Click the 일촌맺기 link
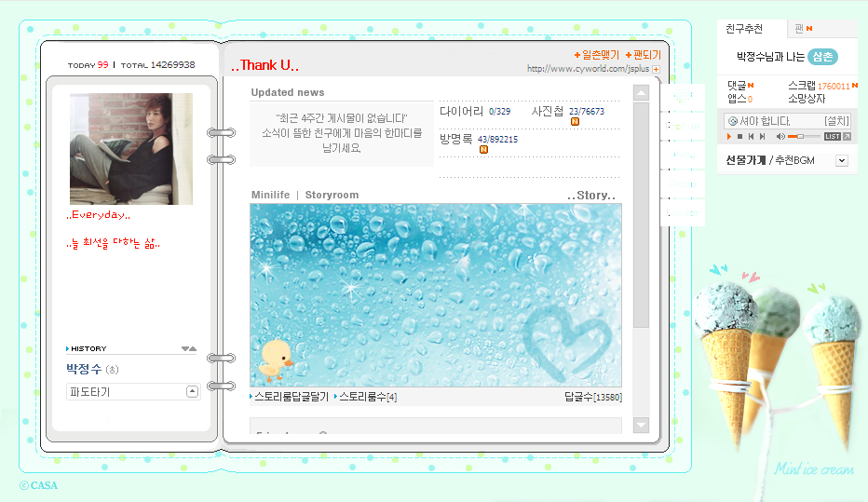This screenshot has width=868, height=502. point(597,55)
